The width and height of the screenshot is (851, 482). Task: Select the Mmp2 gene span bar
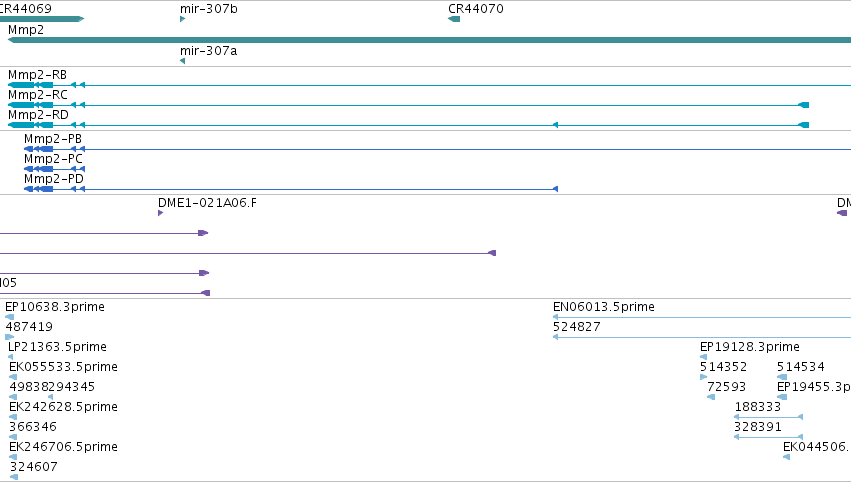tap(429, 40)
